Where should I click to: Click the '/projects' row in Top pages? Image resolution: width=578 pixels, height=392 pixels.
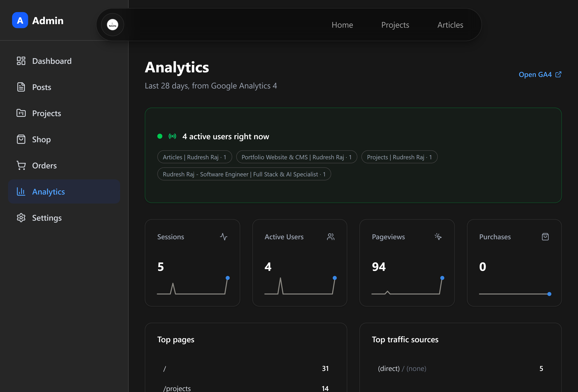(246, 388)
